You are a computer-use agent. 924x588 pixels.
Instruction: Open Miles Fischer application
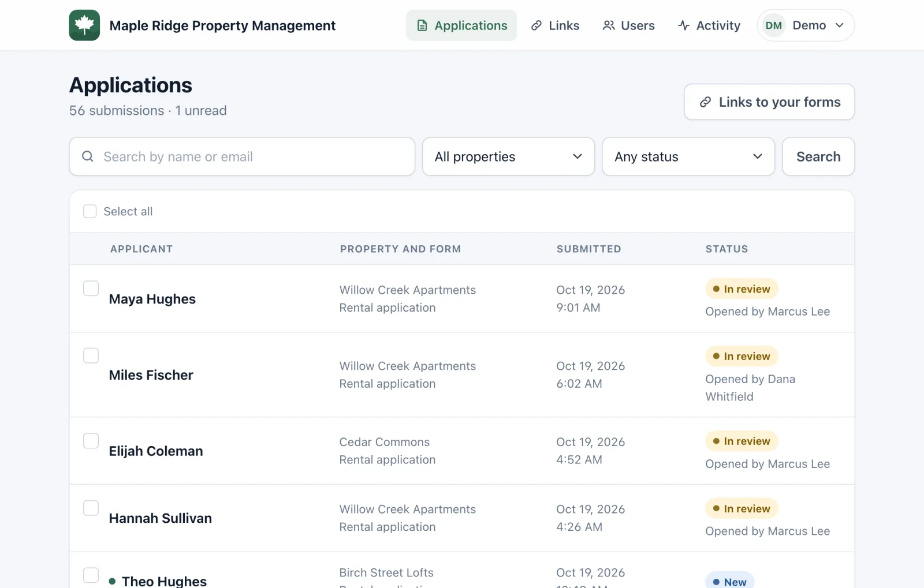pyautogui.click(x=151, y=375)
